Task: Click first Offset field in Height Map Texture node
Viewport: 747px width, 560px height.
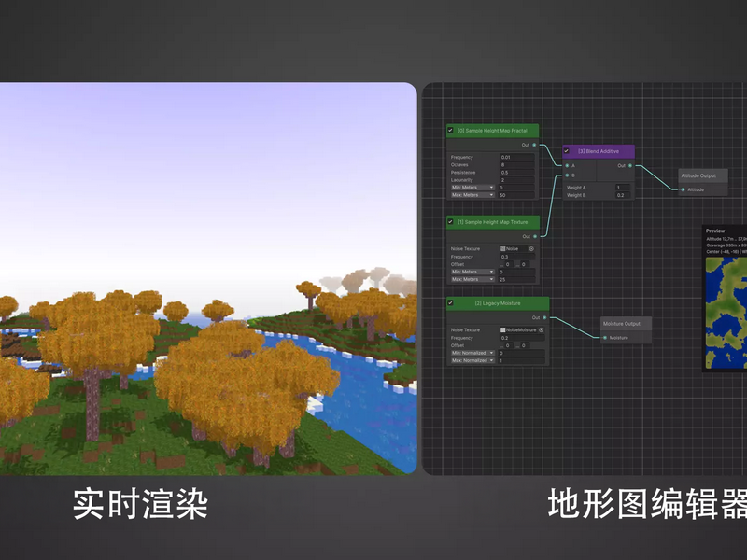Action: coord(510,264)
